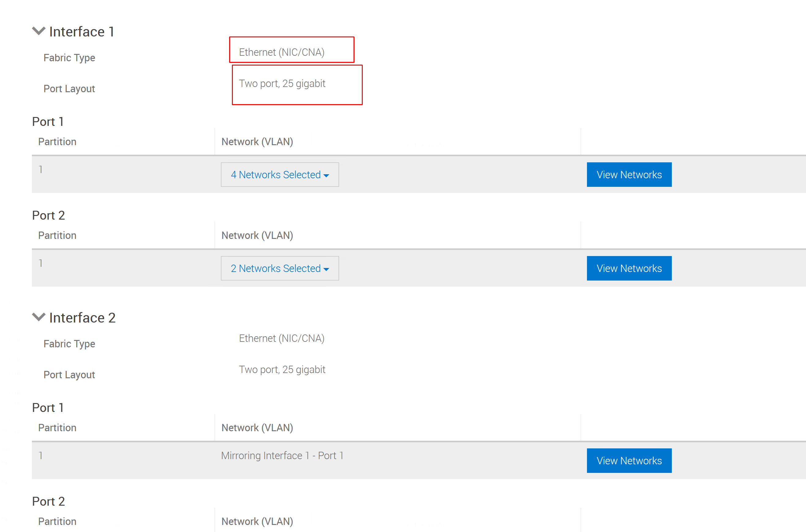Collapse the Interface 1 section chevron

tap(38, 31)
